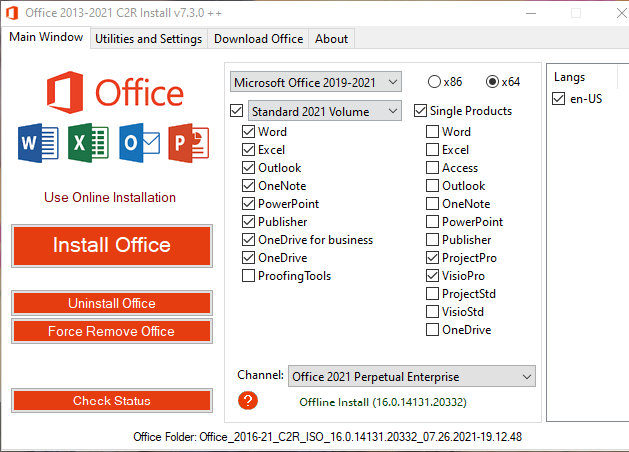Uncheck PowerPoint in the suite list
This screenshot has width=629, height=452.
click(x=248, y=204)
